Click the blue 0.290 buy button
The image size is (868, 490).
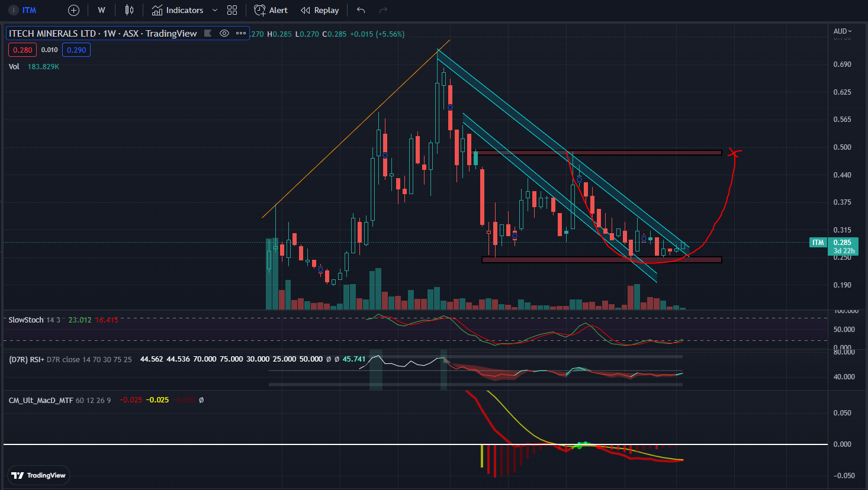(76, 50)
